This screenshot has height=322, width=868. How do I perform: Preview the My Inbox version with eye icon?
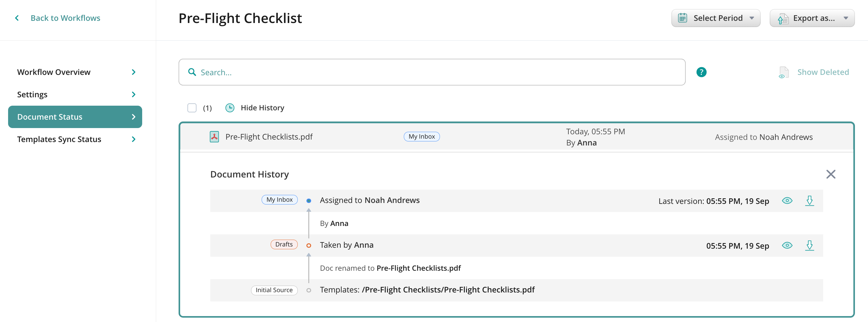pyautogui.click(x=787, y=200)
